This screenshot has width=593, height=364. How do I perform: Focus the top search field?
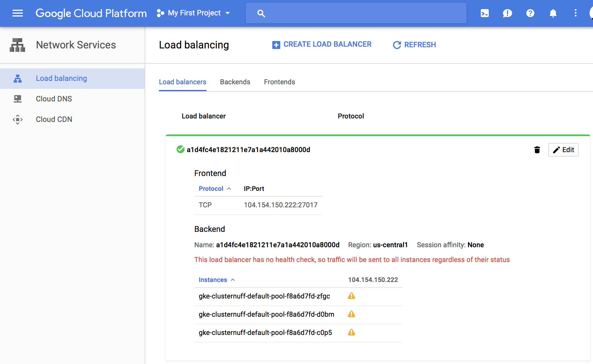click(x=356, y=13)
